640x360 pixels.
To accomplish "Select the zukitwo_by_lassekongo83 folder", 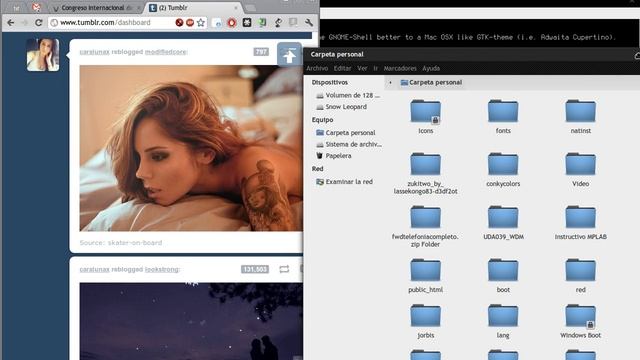I will coord(426,173).
